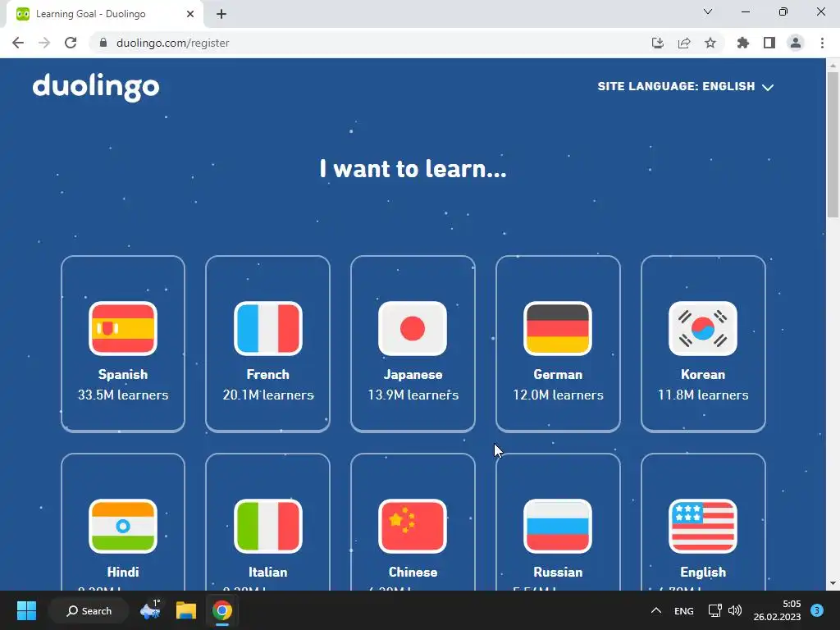Click Chrome icon in taskbar

[221, 610]
